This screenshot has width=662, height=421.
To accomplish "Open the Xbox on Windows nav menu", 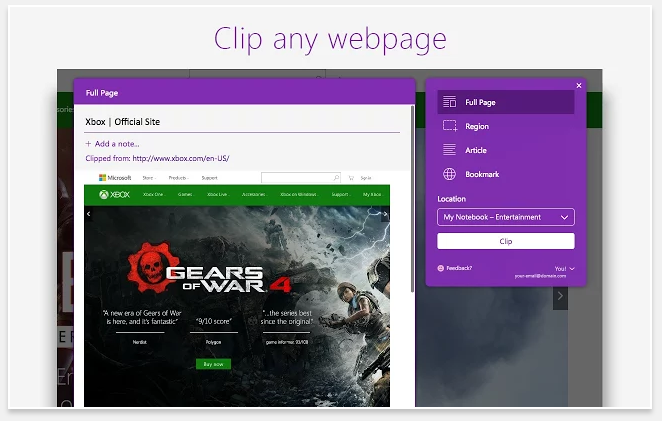I will (299, 195).
